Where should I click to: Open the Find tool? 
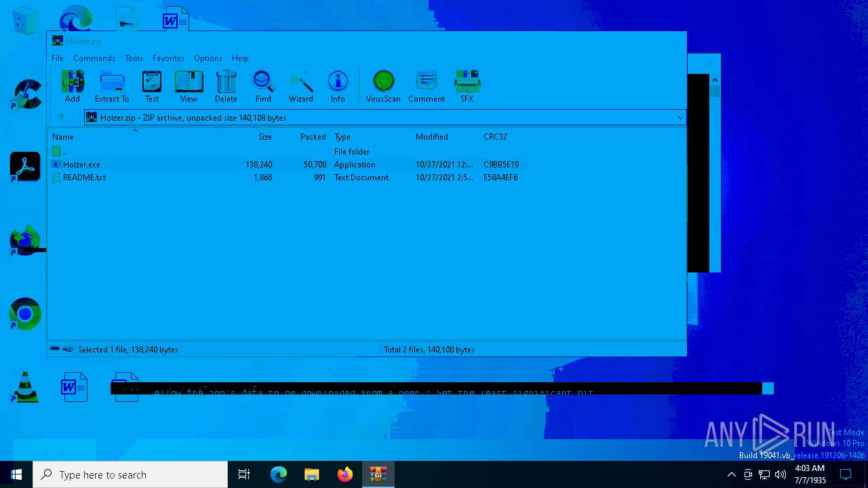tap(263, 85)
